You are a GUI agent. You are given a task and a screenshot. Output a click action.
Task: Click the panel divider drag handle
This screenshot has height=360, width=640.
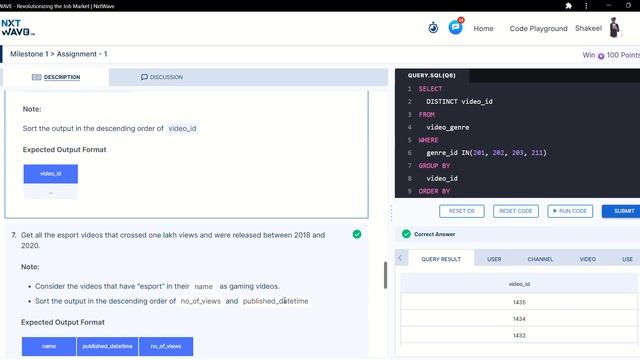[x=391, y=213]
